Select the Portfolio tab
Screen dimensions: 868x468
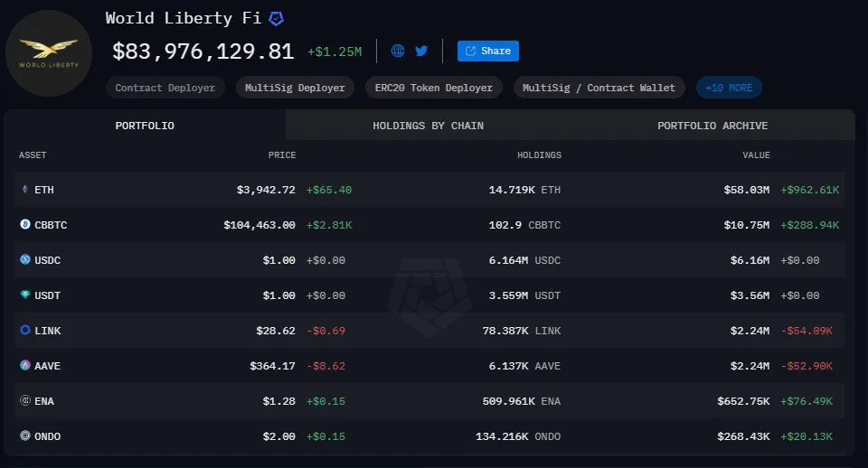(x=145, y=126)
